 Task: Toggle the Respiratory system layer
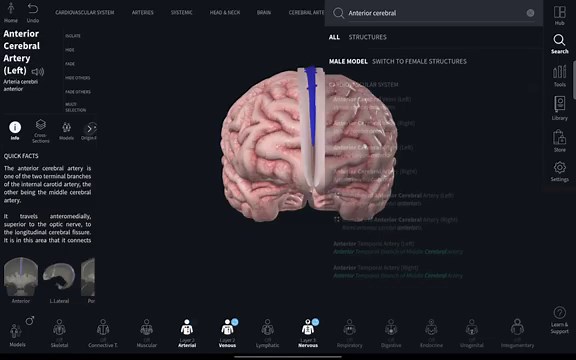pyautogui.click(x=349, y=333)
